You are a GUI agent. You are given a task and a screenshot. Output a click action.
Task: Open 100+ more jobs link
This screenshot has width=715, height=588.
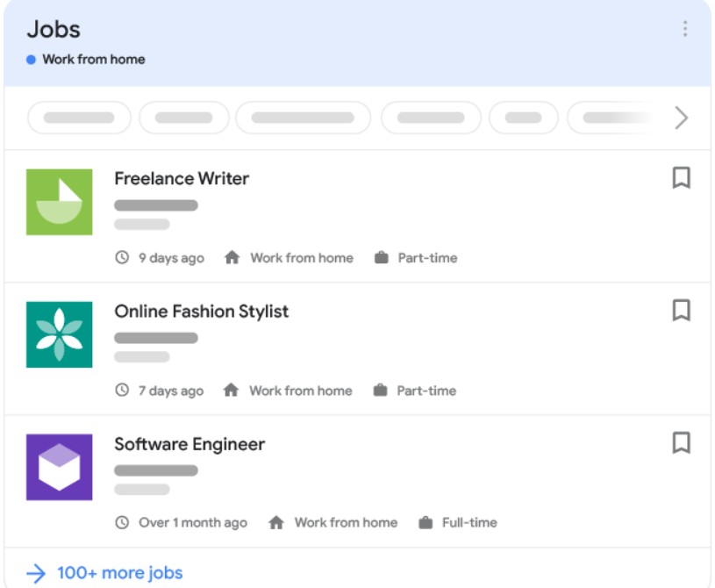tap(120, 572)
